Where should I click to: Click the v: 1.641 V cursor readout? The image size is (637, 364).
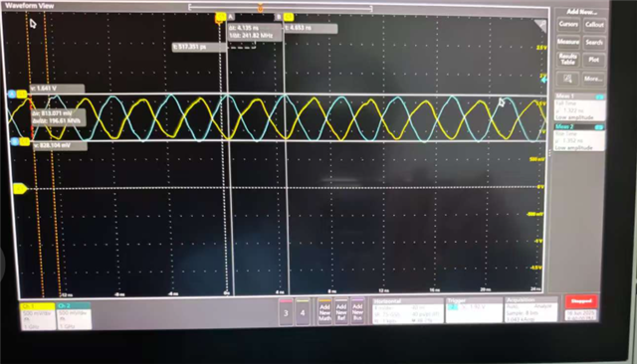58,89
